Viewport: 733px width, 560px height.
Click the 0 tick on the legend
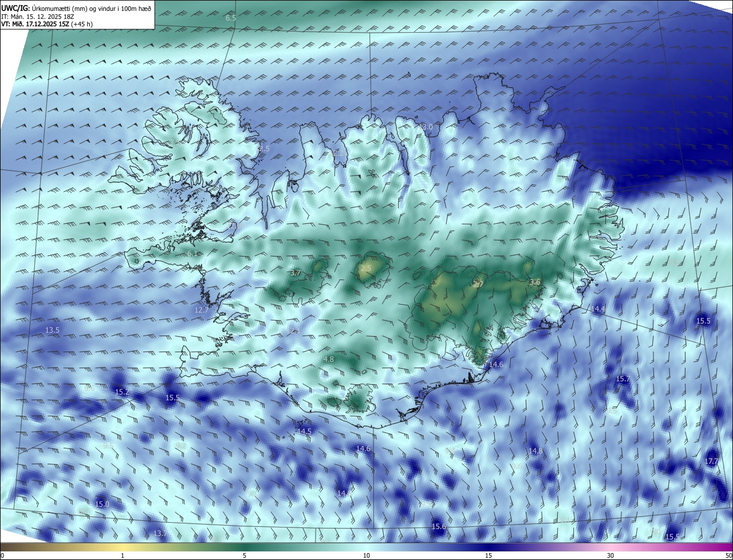click(x=2, y=555)
